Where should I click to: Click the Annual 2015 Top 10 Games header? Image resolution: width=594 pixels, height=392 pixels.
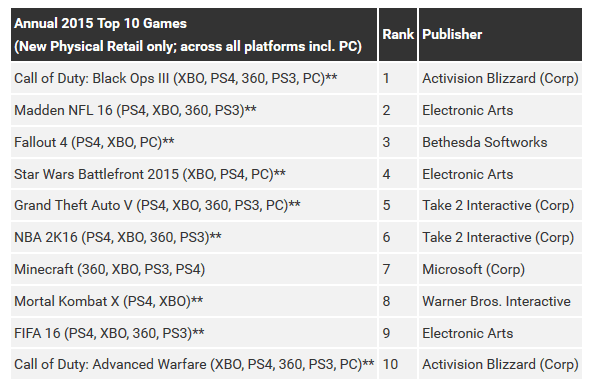(x=194, y=34)
